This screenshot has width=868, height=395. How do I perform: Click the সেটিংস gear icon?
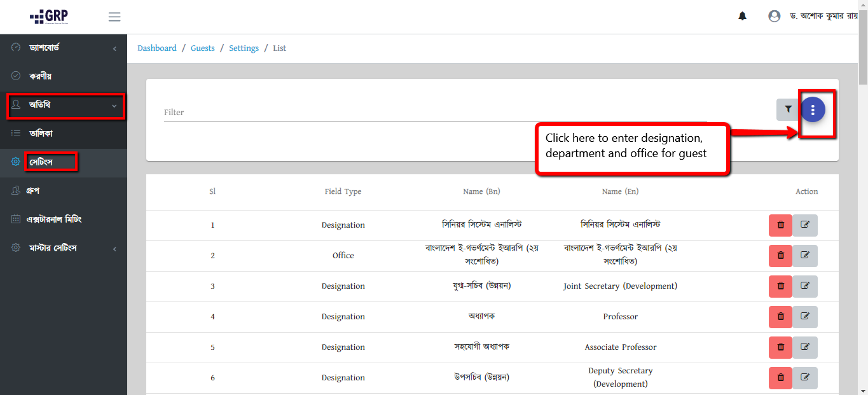pos(16,162)
